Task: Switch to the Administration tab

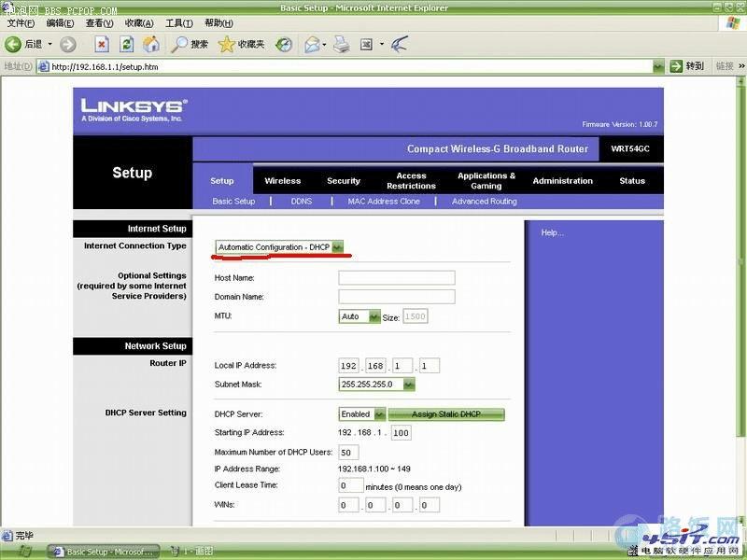Action: (563, 181)
